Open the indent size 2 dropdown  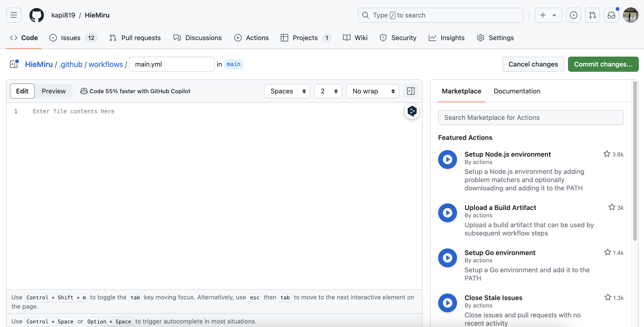(x=328, y=91)
